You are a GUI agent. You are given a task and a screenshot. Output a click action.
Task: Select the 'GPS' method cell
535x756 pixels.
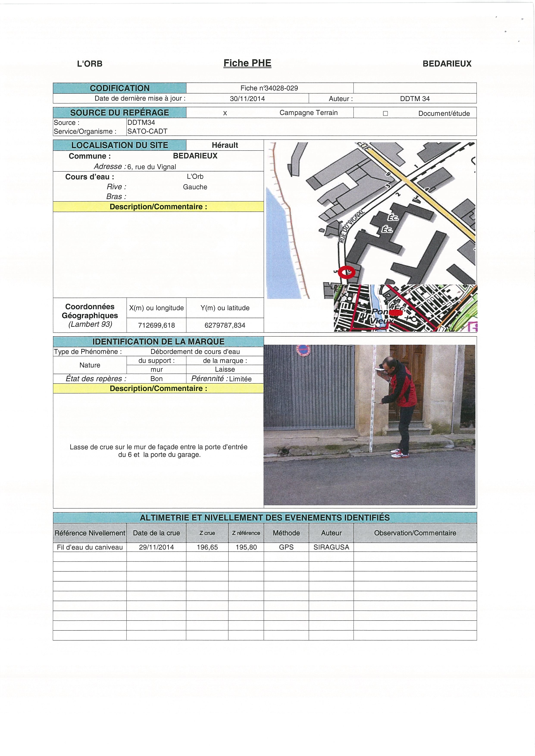[x=286, y=547]
